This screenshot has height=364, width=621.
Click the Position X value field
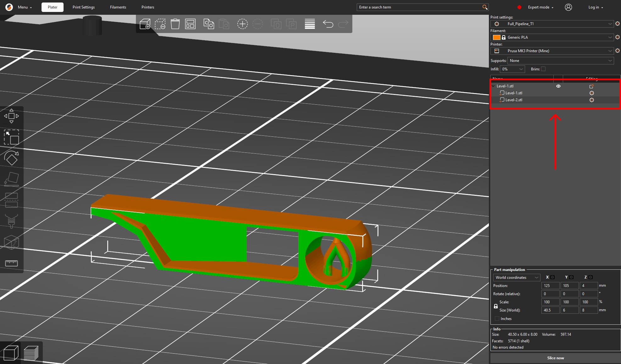[550, 286]
